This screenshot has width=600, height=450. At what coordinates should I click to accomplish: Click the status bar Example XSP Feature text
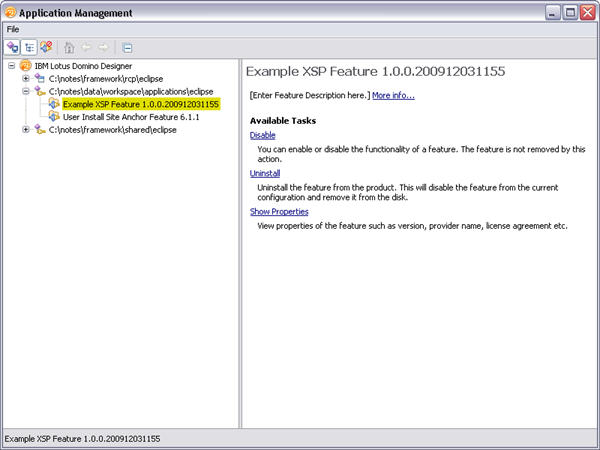point(82,439)
